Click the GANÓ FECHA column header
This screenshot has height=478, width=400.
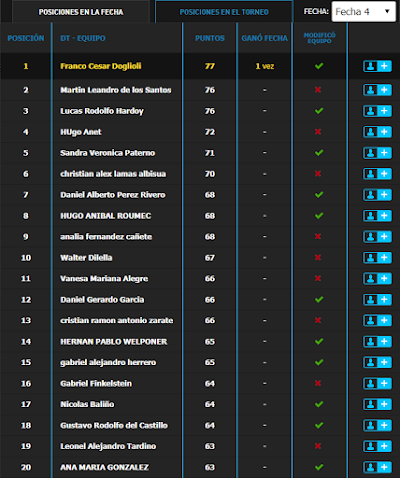pyautogui.click(x=265, y=38)
